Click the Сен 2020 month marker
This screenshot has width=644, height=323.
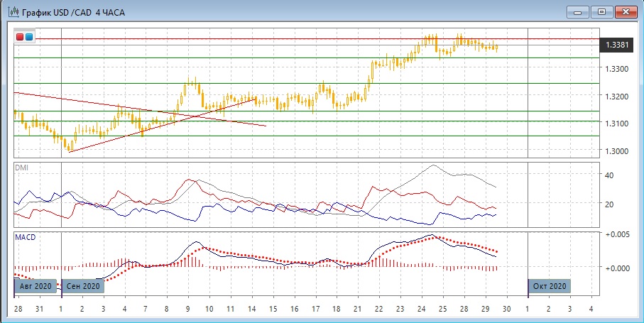(83, 286)
